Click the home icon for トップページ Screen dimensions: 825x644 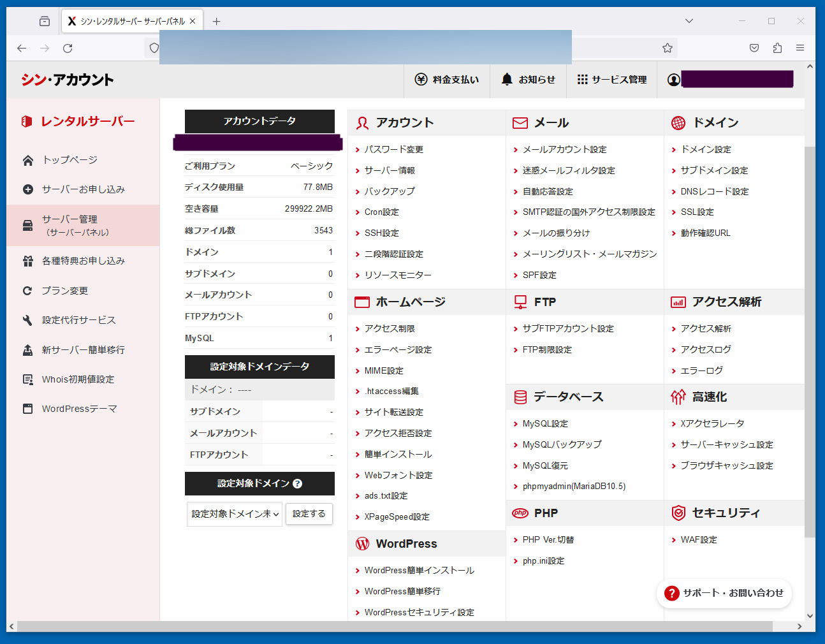point(28,160)
